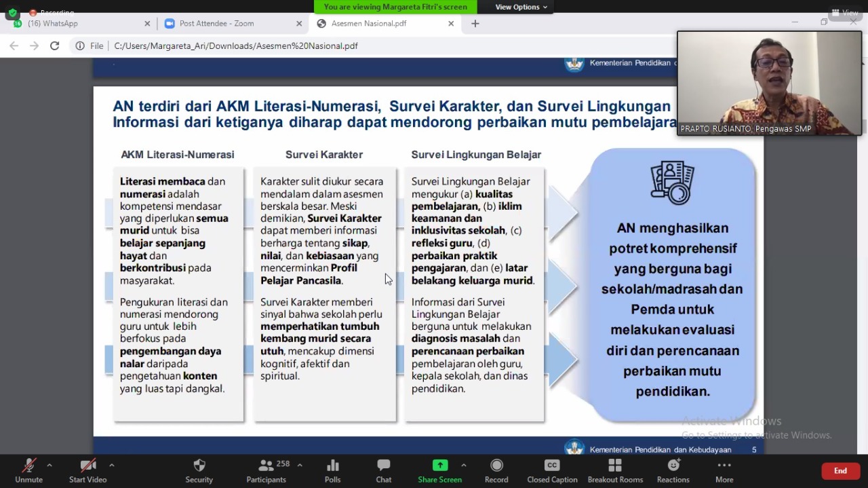This screenshot has width=868, height=488.
Task: Click the Record button
Action: pyautogui.click(x=496, y=470)
